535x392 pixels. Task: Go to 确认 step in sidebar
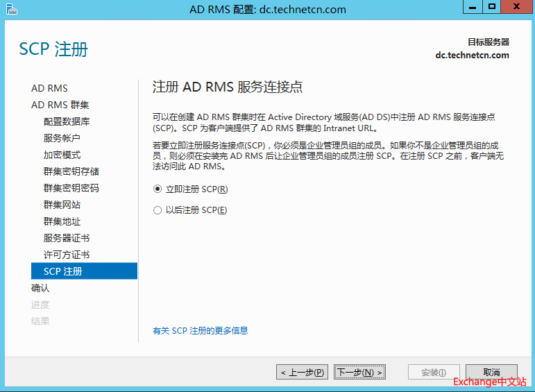pos(40,288)
